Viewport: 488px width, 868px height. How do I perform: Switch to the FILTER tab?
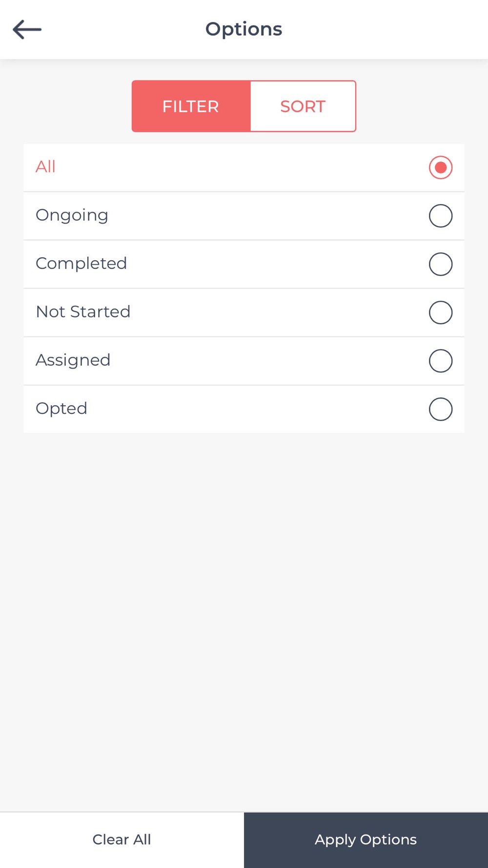(191, 106)
